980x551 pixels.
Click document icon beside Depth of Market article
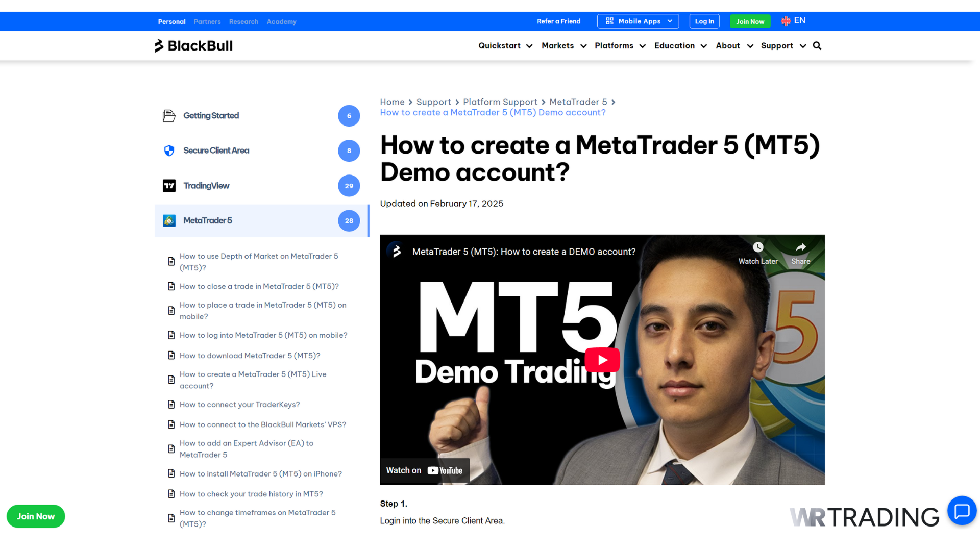[171, 262]
